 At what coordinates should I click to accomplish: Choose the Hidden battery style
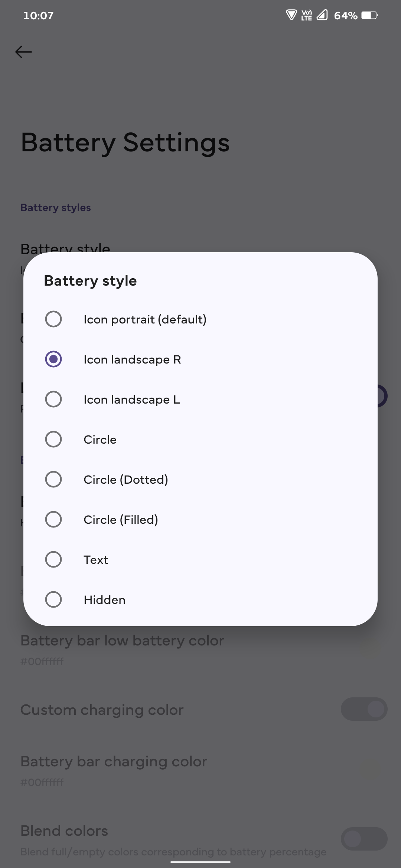coord(53,599)
